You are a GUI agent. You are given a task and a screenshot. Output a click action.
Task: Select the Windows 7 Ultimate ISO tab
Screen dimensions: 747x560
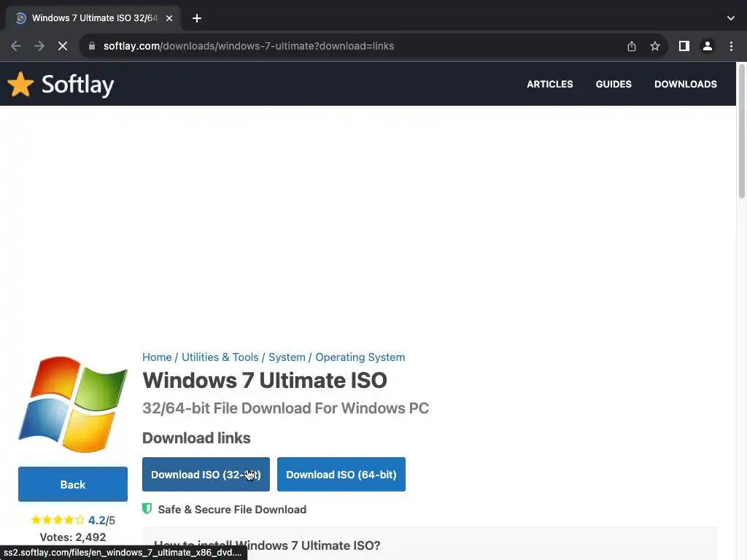point(94,18)
